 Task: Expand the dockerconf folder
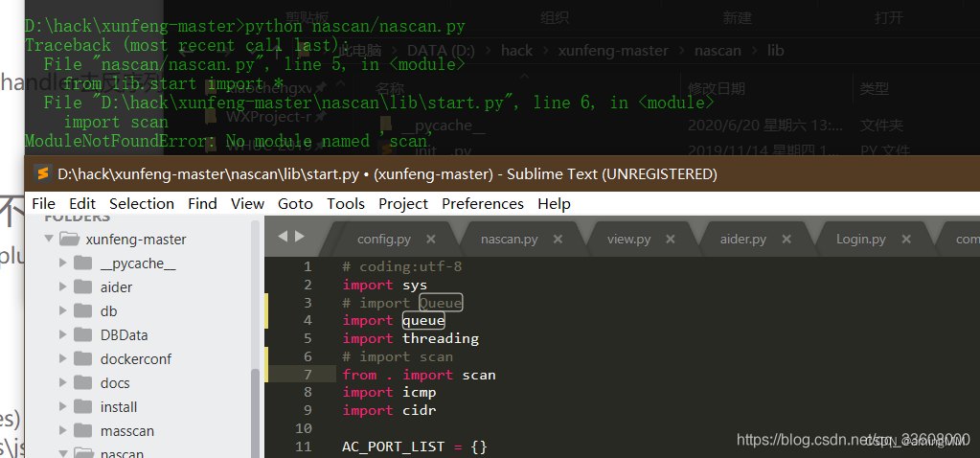tap(62, 358)
